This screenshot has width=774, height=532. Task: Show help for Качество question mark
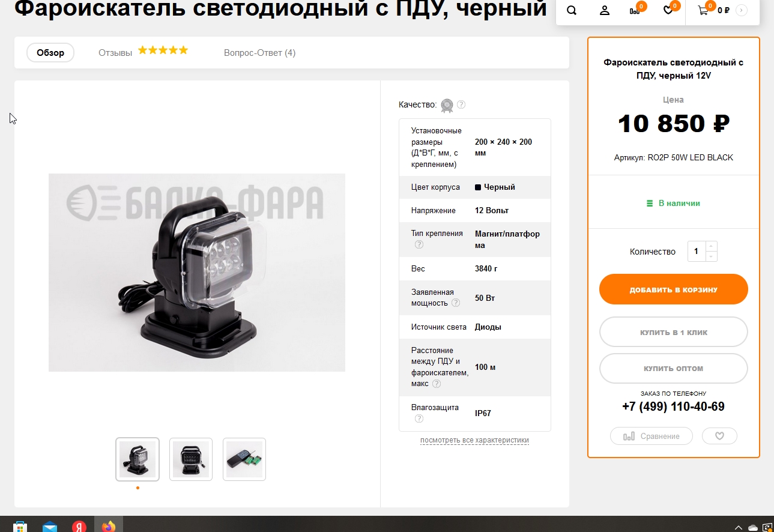coord(461,104)
